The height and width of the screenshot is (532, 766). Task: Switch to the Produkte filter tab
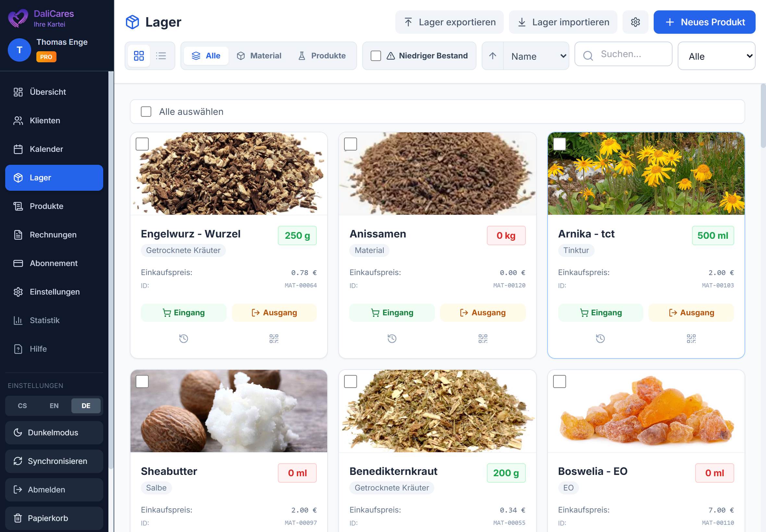[322, 56]
